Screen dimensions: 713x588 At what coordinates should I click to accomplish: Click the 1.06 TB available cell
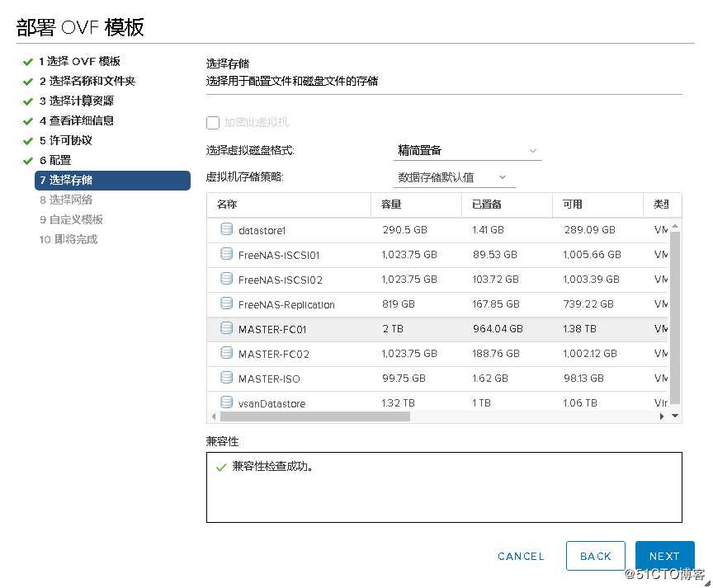point(580,402)
